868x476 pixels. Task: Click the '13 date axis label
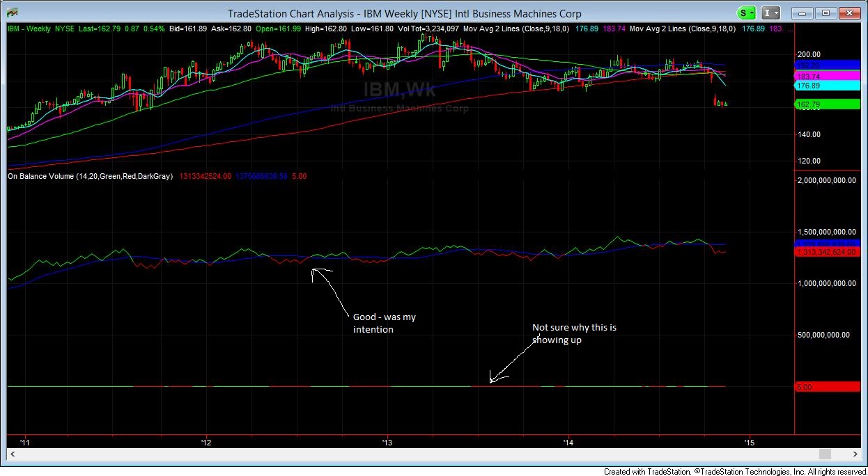point(387,442)
